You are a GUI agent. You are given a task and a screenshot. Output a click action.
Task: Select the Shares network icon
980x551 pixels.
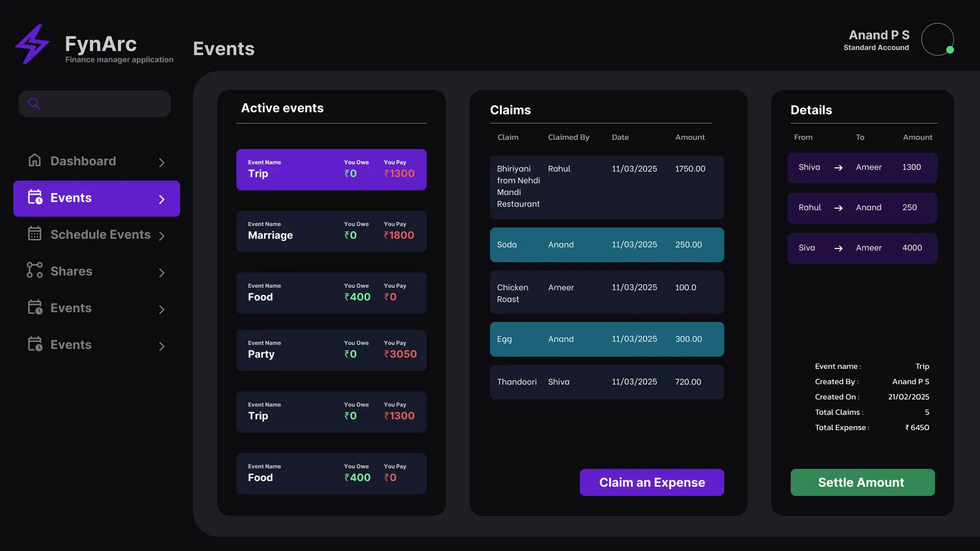(x=33, y=270)
